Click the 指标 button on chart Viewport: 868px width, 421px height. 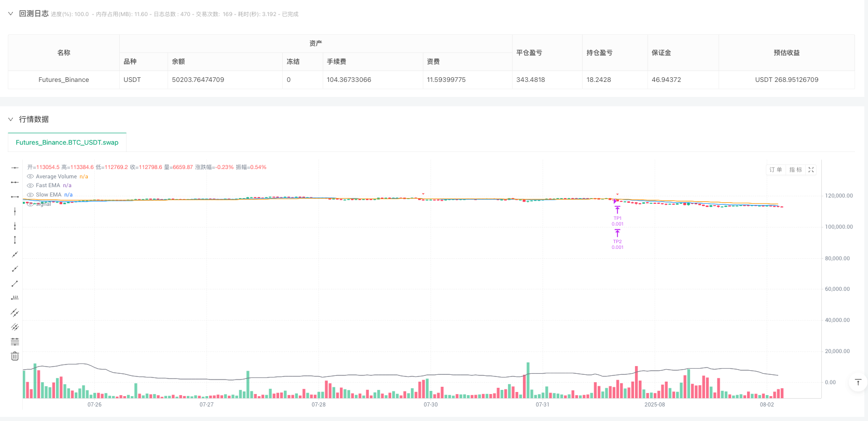pyautogui.click(x=795, y=170)
